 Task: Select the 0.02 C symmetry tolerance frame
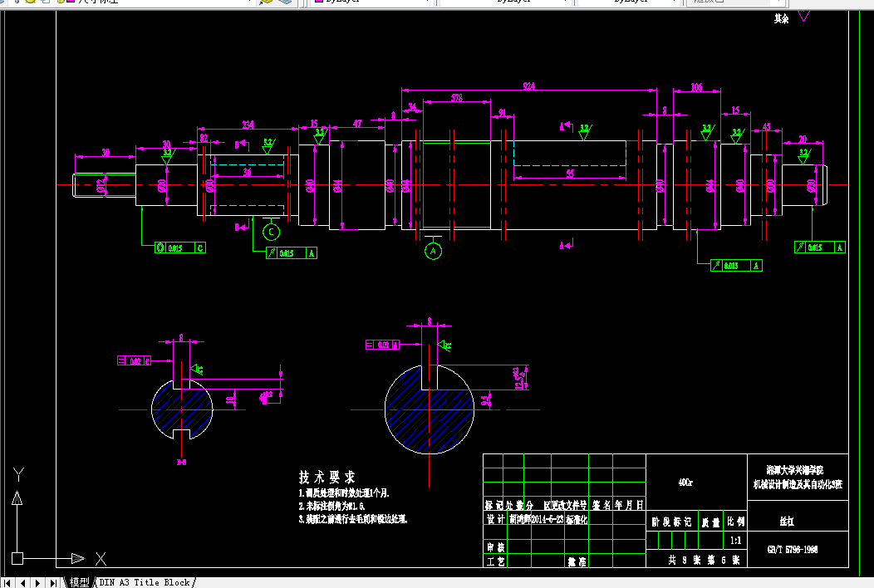[x=135, y=360]
